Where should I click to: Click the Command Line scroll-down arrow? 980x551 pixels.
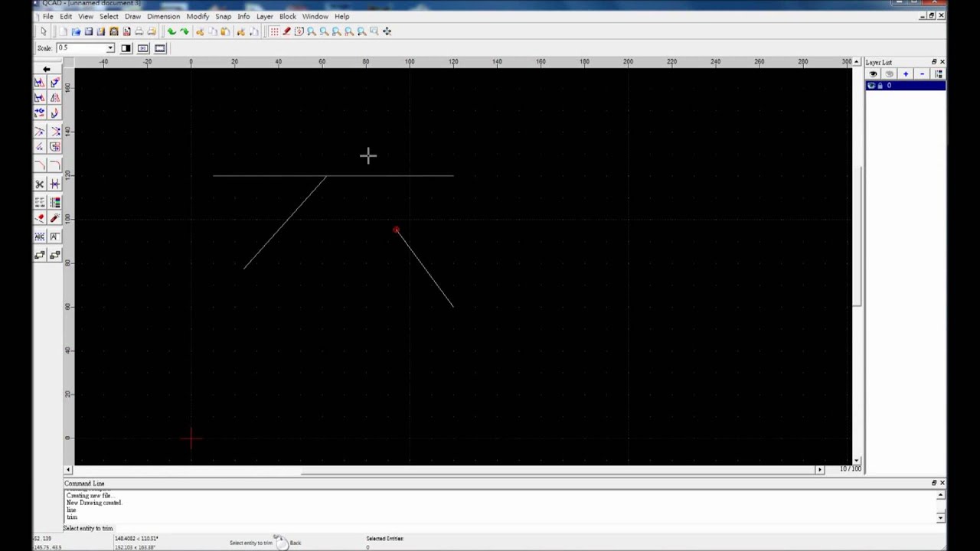point(941,518)
